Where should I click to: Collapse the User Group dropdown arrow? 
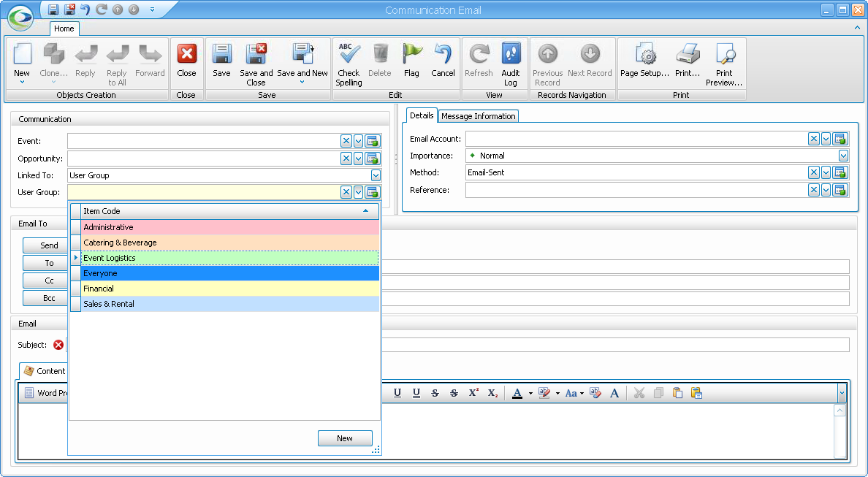tap(358, 192)
